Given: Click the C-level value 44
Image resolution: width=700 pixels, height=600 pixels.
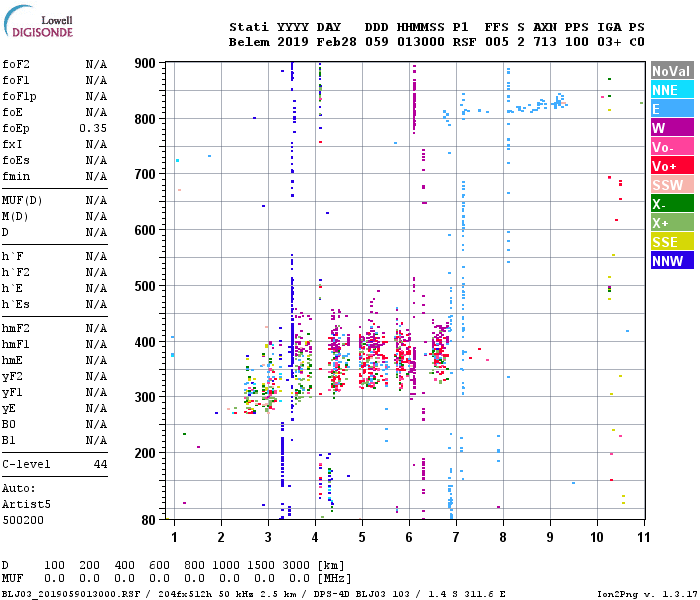Looking at the screenshot, I should point(100,464).
